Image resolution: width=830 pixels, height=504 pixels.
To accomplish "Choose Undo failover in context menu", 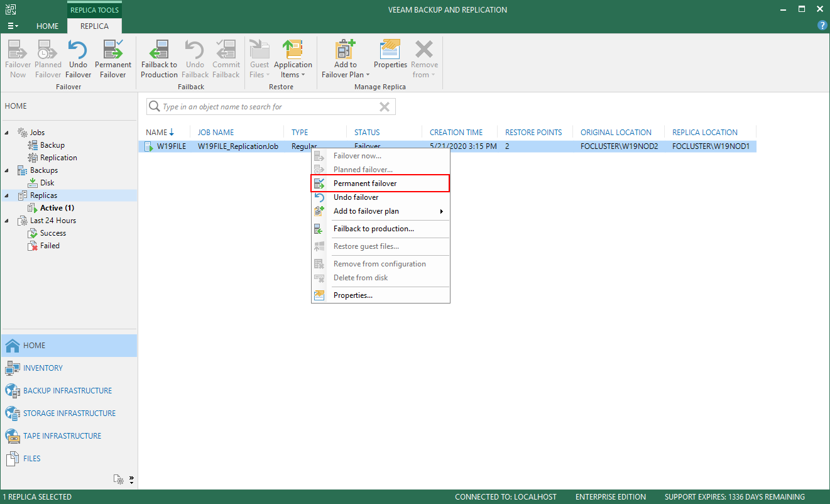I will pos(381,197).
